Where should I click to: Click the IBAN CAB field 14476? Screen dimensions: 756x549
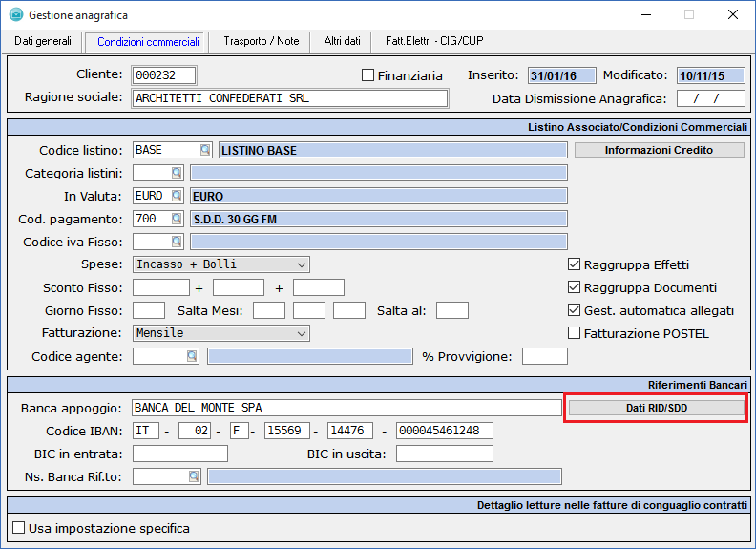click(x=350, y=431)
